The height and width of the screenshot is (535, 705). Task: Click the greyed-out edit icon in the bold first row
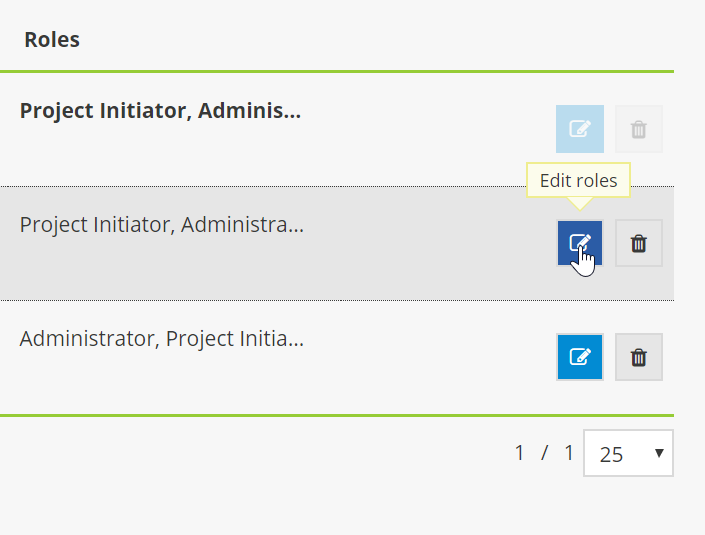click(x=579, y=129)
